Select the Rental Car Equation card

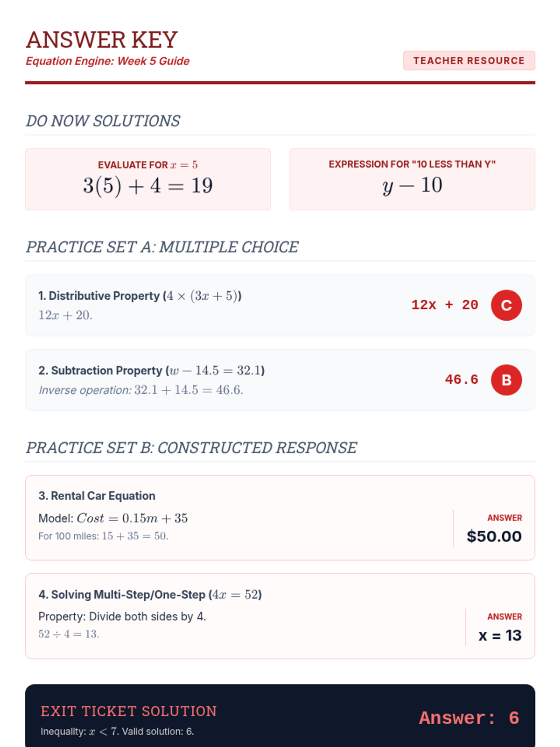(x=280, y=518)
